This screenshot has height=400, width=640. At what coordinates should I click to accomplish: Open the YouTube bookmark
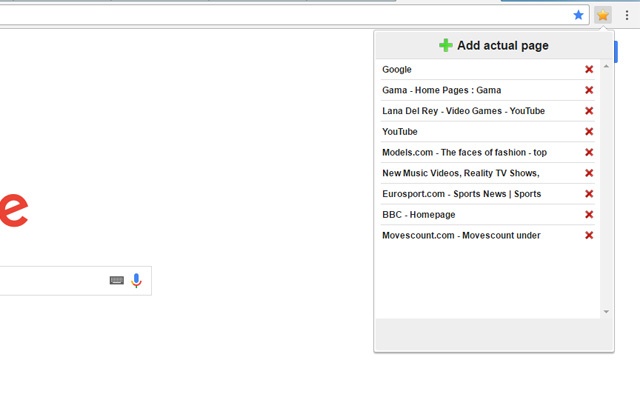click(400, 131)
